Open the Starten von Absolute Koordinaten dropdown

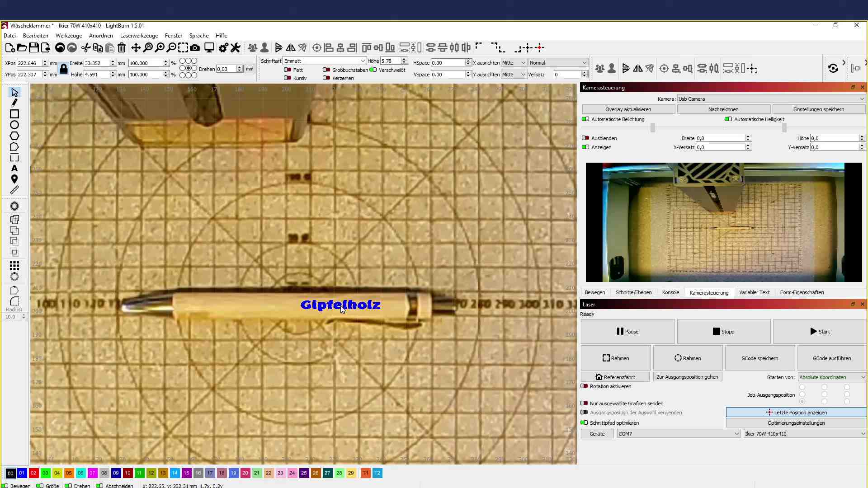tap(832, 377)
